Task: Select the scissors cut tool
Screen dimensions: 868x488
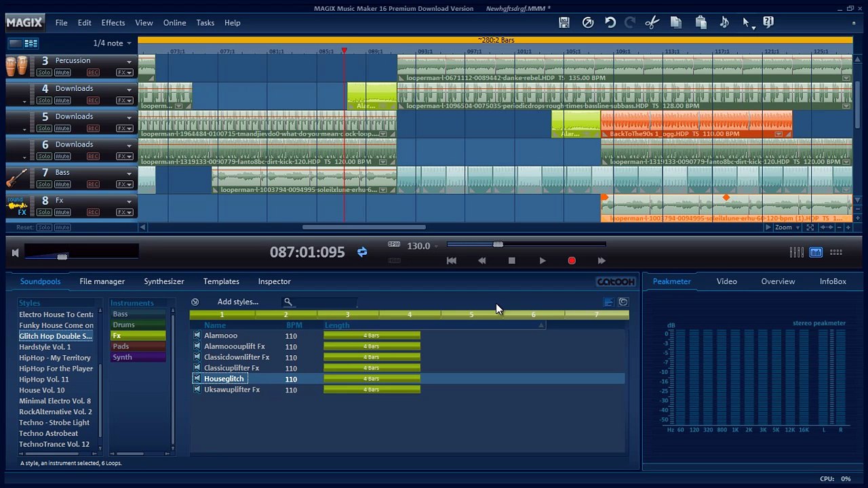Action: pyautogui.click(x=652, y=22)
